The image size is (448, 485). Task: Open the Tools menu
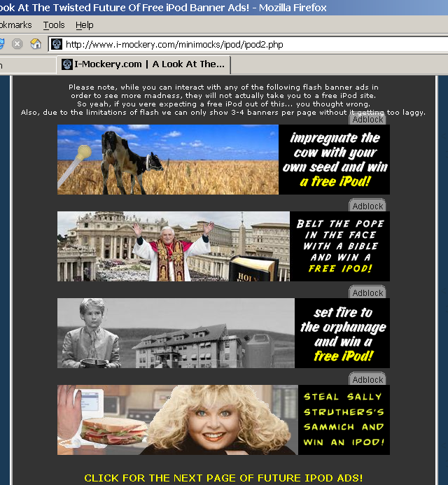[x=54, y=25]
